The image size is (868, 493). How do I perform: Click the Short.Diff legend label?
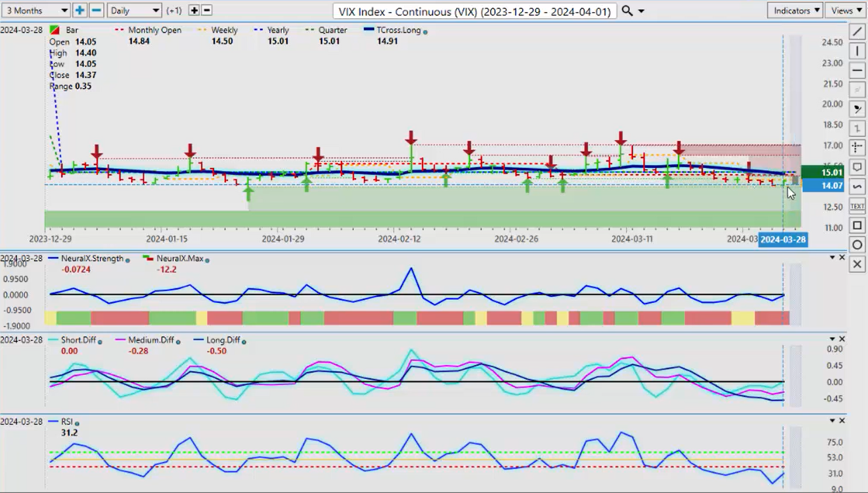[78, 340]
